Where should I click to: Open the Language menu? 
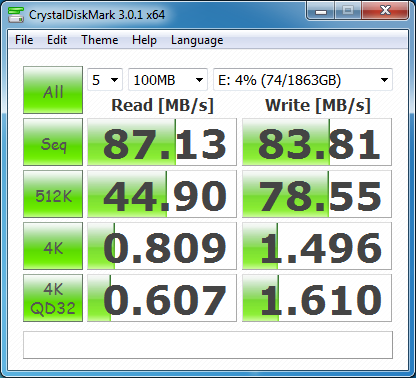[x=197, y=40]
